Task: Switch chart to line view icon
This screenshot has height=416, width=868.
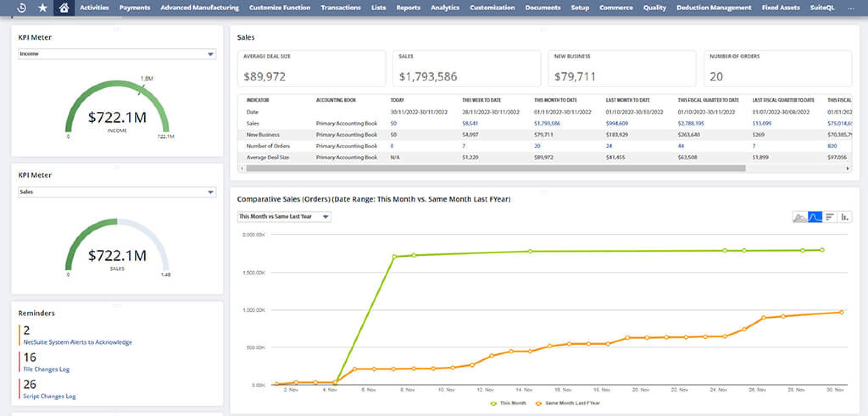Action: pyautogui.click(x=815, y=217)
